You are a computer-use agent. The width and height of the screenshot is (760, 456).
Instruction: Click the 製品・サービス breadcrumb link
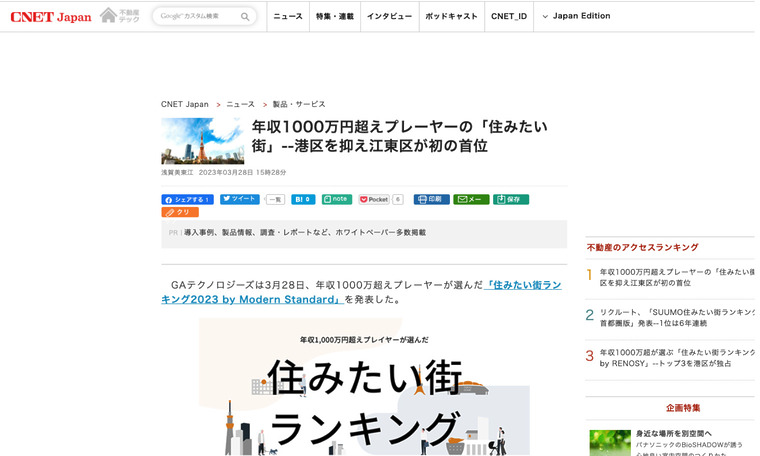click(299, 104)
